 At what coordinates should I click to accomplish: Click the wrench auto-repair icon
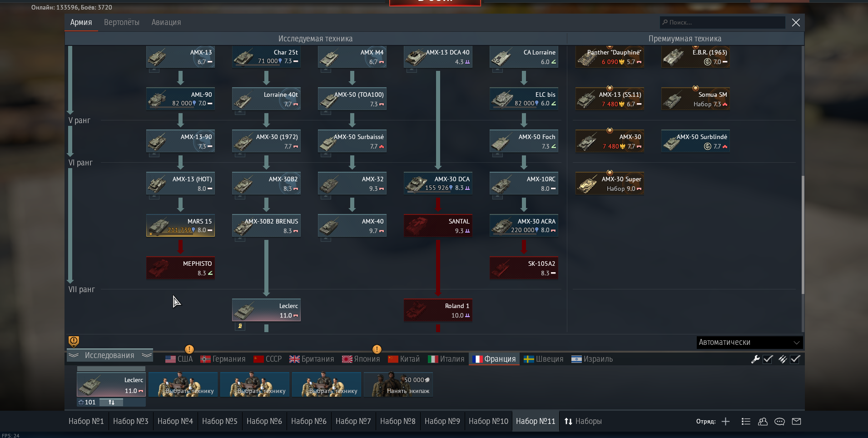click(x=755, y=359)
